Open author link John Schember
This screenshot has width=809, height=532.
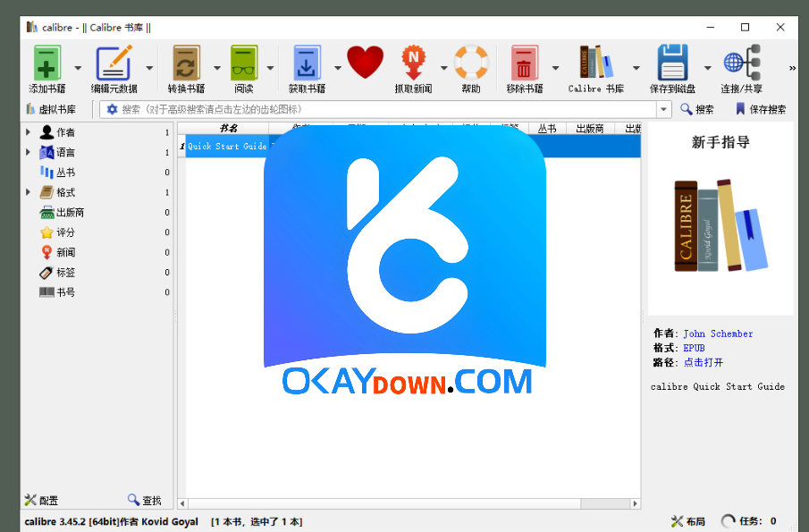click(x=718, y=334)
